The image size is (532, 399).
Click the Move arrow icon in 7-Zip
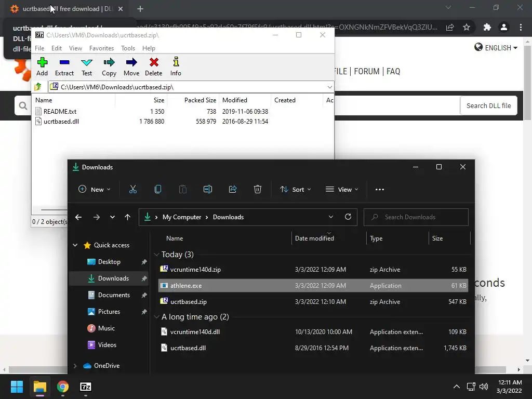131,66
